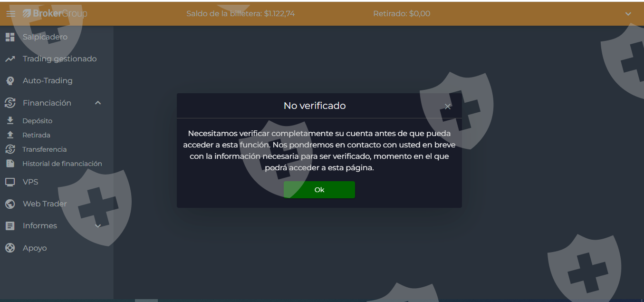Click the Historial de financiación document icon

10,164
